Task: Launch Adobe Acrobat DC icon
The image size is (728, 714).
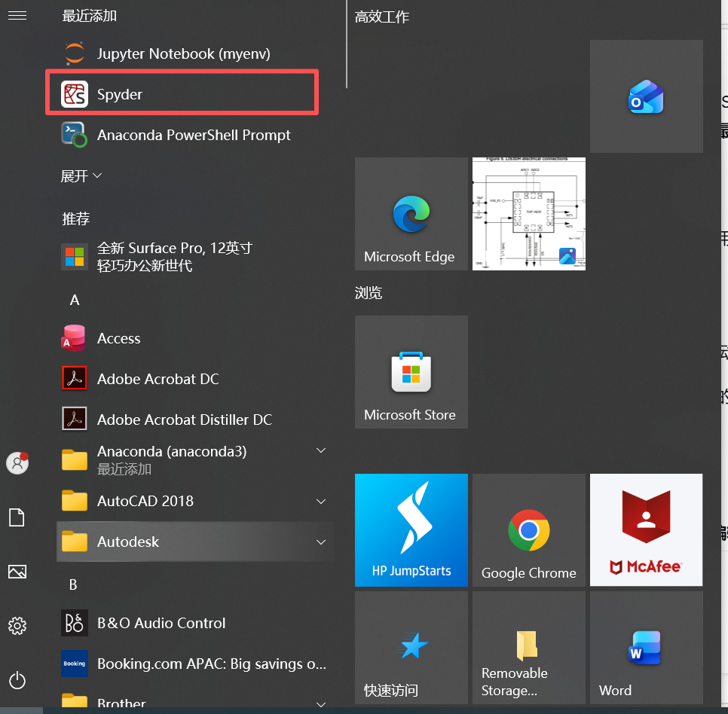Action: click(x=75, y=378)
